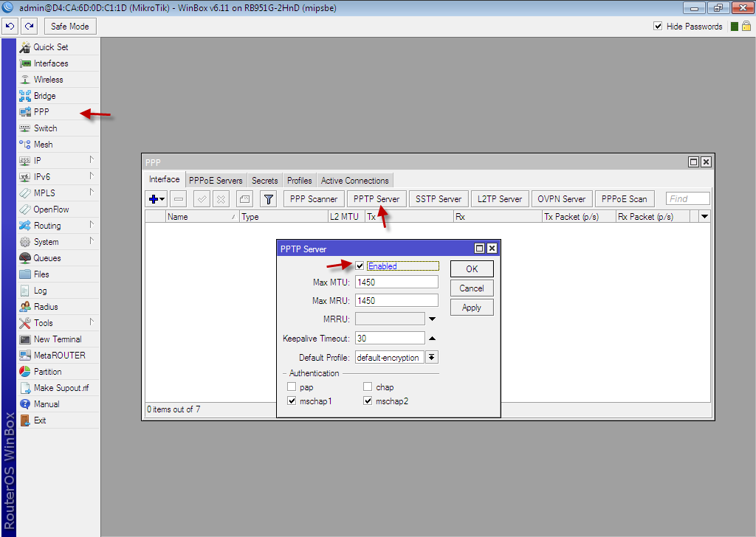Viewport: 756px width, 537px height.
Task: Open the Manual from the sidebar
Action: (x=58, y=404)
